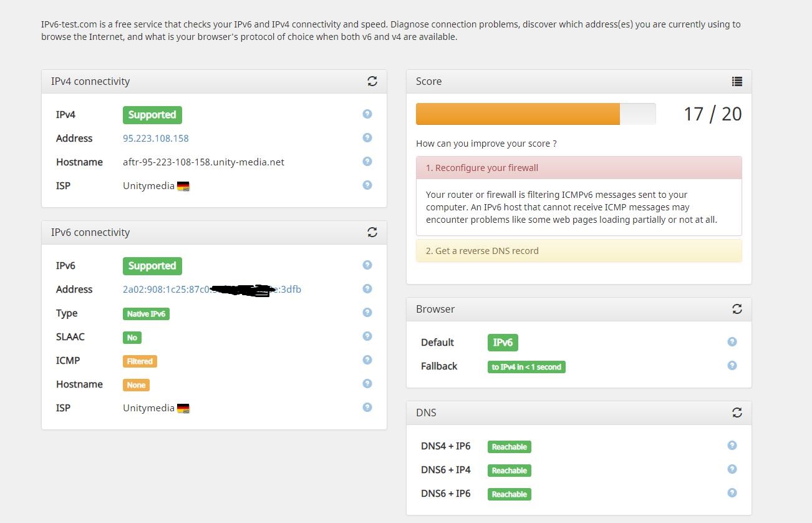Click the help icon next to IPv6 Hostname
Viewport: 812px width, 523px height.
367,383
